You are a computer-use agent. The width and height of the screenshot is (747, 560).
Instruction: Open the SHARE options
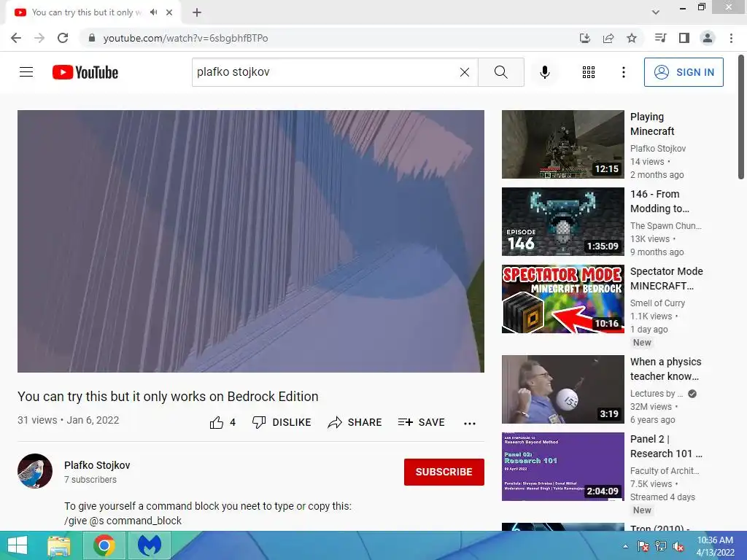pyautogui.click(x=355, y=422)
